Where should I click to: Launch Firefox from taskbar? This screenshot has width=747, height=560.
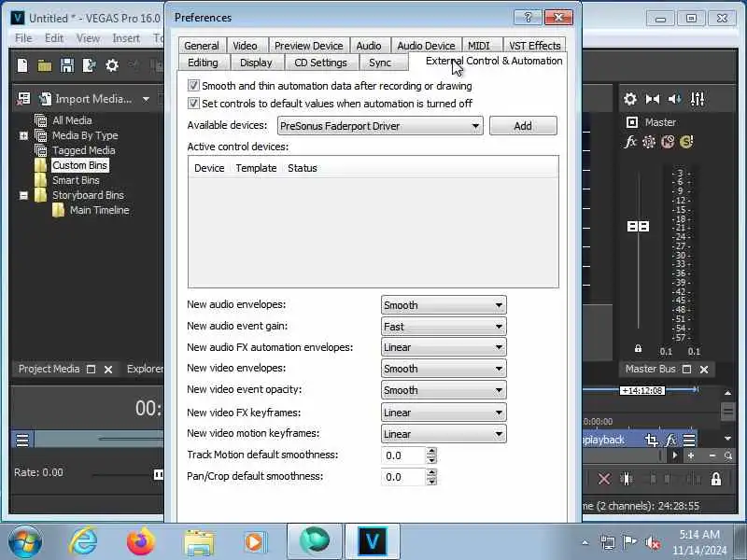tap(141, 541)
